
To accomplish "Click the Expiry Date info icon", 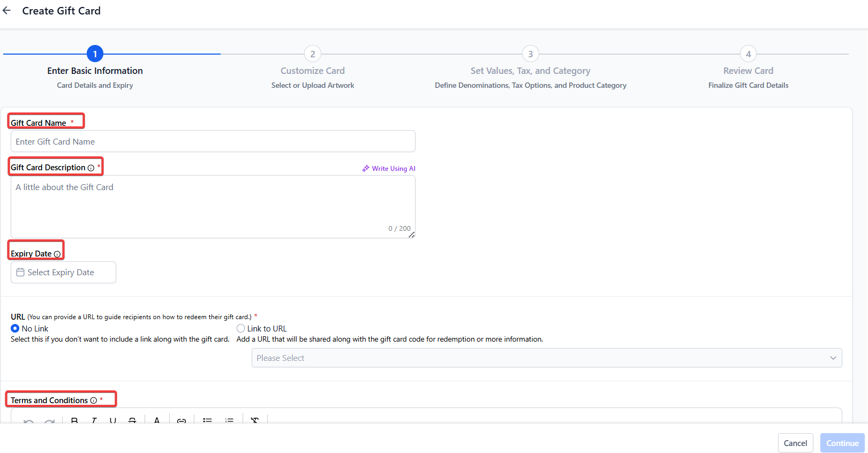I will coord(57,254).
